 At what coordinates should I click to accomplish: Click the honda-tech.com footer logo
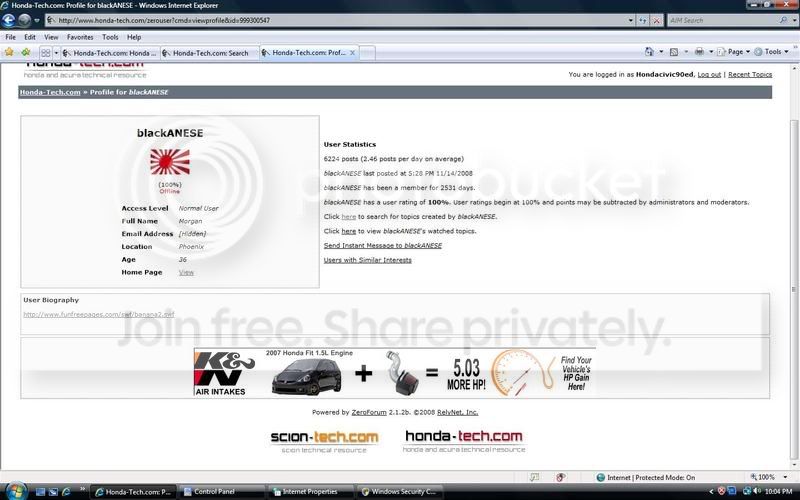[x=464, y=441]
